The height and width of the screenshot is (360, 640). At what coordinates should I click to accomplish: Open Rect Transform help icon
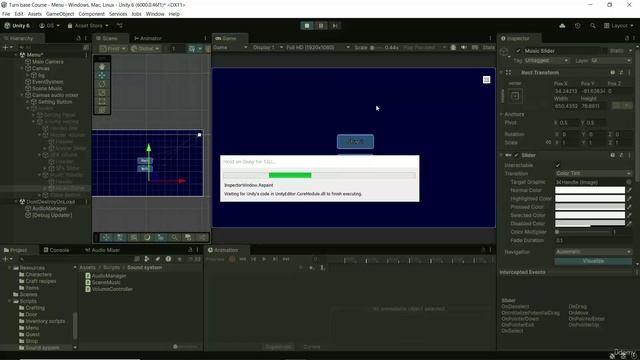coord(613,73)
